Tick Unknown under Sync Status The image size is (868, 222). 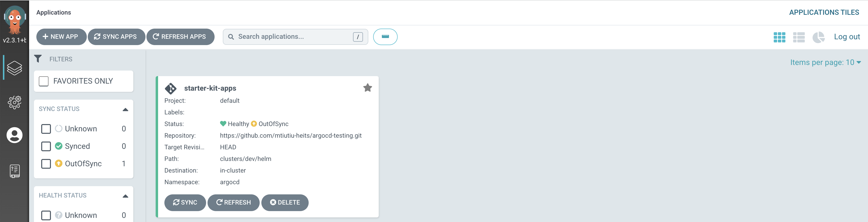point(46,129)
